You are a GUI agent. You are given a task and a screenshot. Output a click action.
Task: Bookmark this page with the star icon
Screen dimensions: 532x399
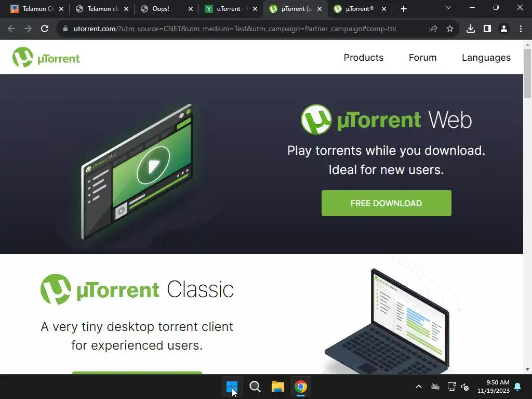450,29
